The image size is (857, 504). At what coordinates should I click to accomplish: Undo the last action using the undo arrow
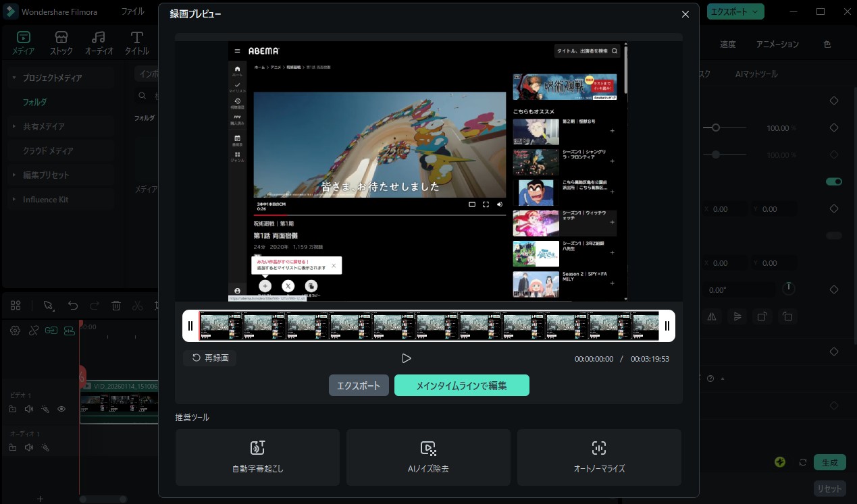click(x=73, y=306)
